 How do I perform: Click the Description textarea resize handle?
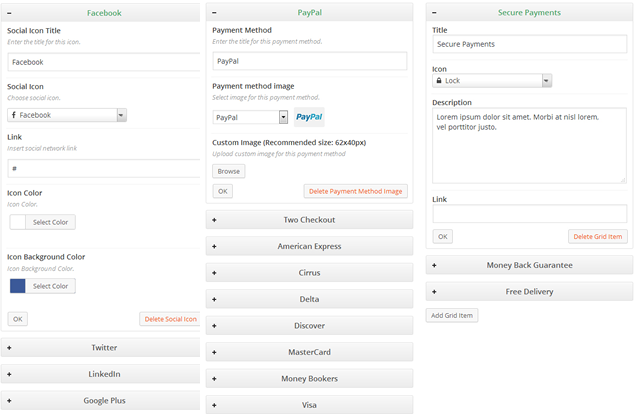pyautogui.click(x=623, y=180)
